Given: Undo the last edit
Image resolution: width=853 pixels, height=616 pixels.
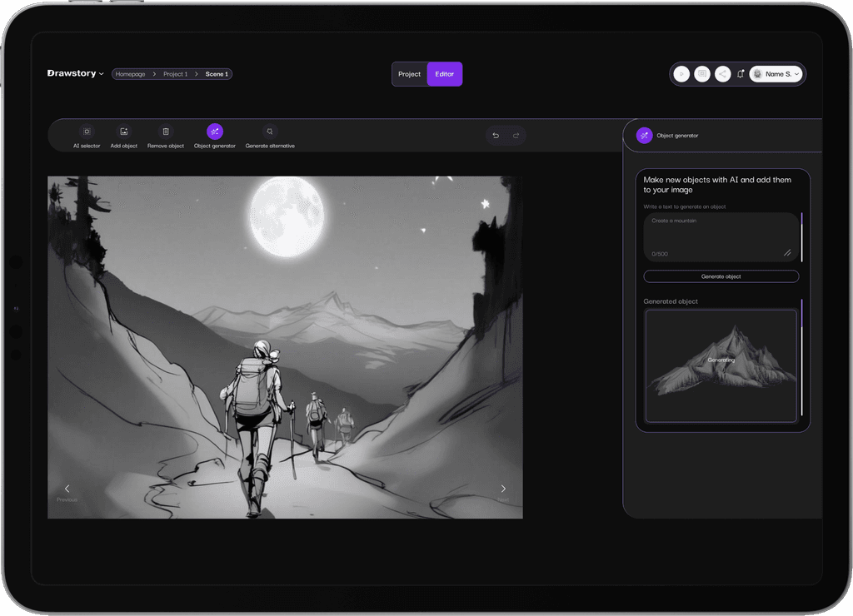Looking at the screenshot, I should click(x=494, y=135).
